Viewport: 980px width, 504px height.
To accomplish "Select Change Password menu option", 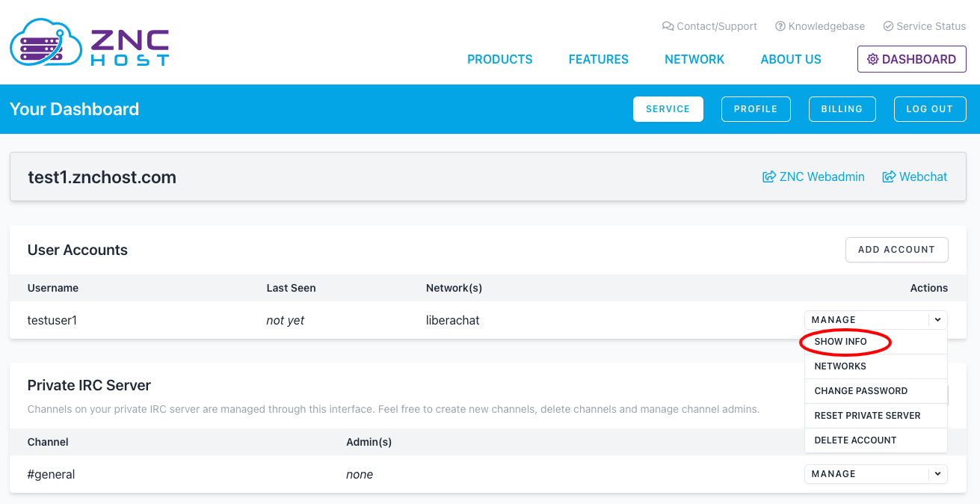I will pos(860,391).
